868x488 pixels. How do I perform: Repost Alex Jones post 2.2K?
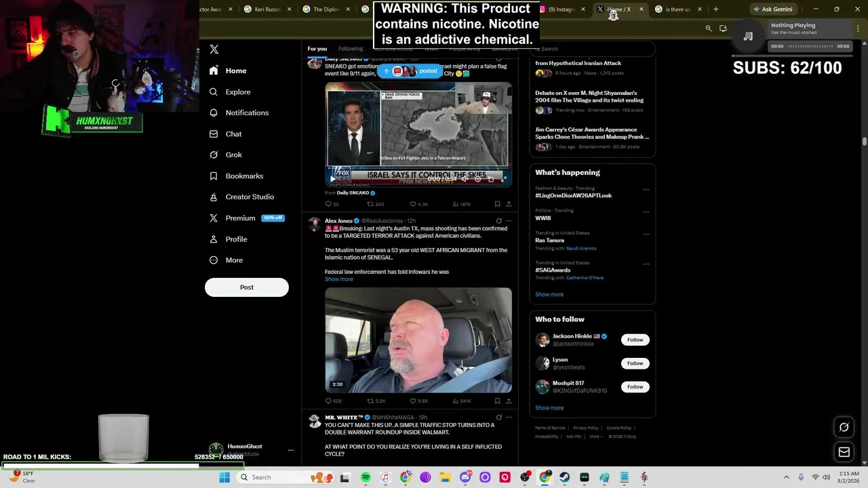(x=376, y=401)
